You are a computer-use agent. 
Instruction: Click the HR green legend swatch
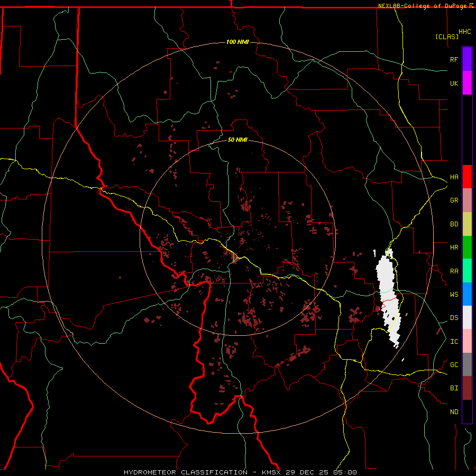[x=467, y=248]
